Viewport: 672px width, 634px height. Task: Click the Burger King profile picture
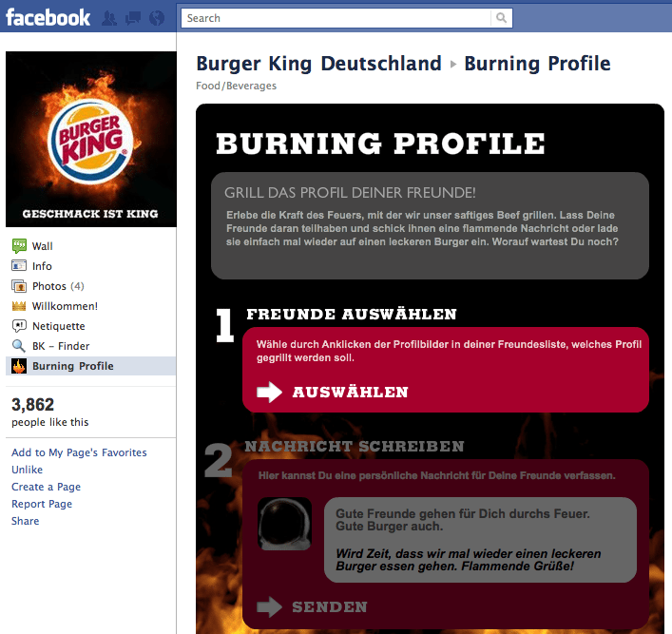91,140
